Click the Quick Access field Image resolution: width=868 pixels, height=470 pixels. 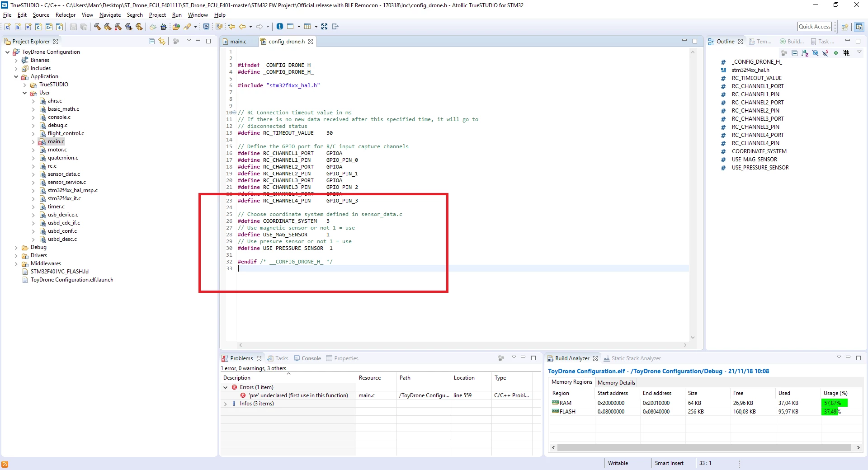tap(815, 27)
